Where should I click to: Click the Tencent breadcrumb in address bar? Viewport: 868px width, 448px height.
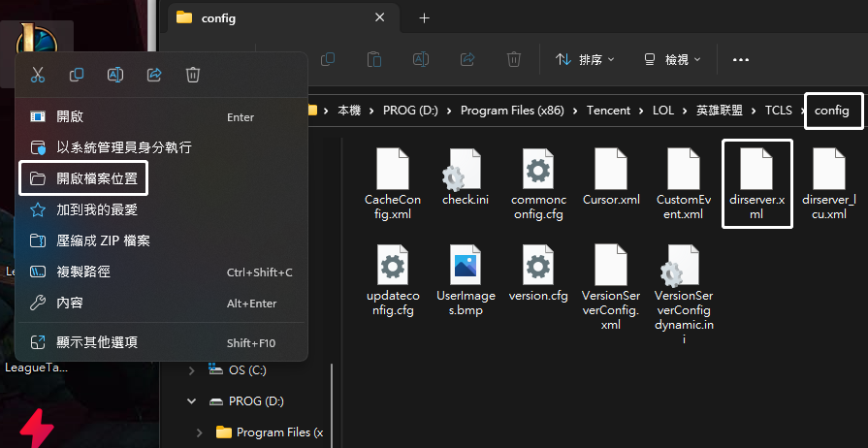(608, 111)
